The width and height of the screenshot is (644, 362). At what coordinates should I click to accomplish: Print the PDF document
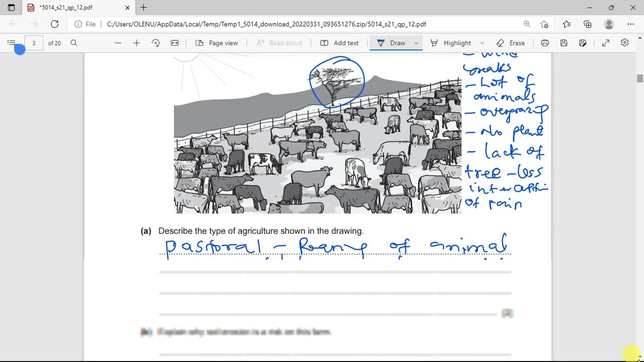pyautogui.click(x=545, y=43)
